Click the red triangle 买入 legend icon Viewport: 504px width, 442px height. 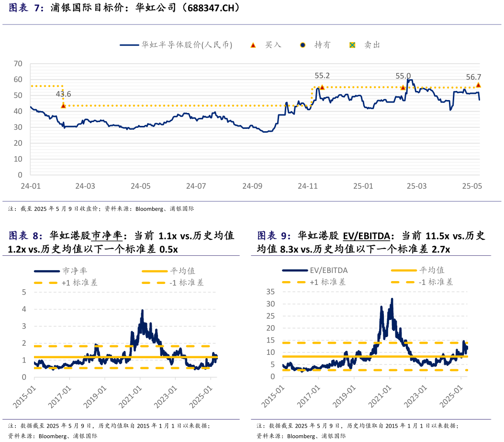[253, 45]
